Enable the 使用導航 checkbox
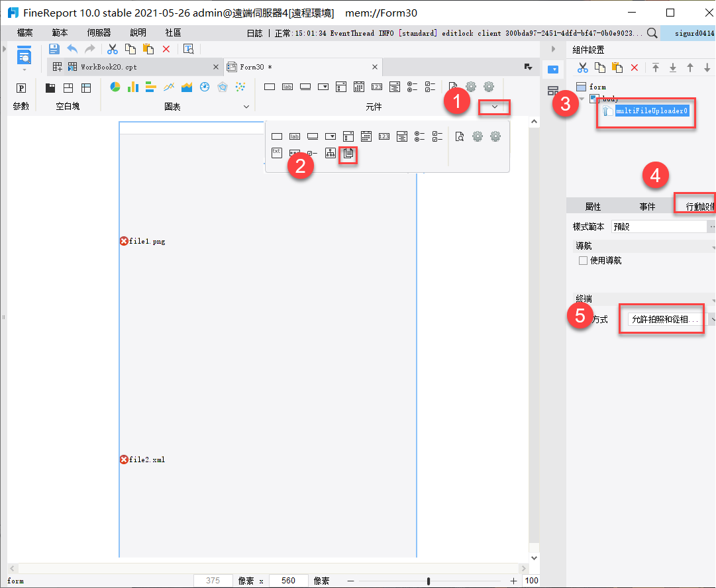The image size is (716, 588). 583,261
